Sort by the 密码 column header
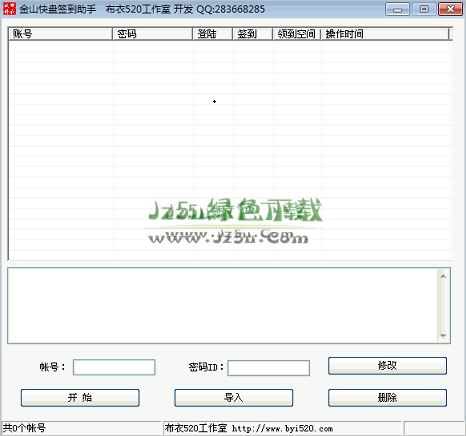 pos(153,34)
